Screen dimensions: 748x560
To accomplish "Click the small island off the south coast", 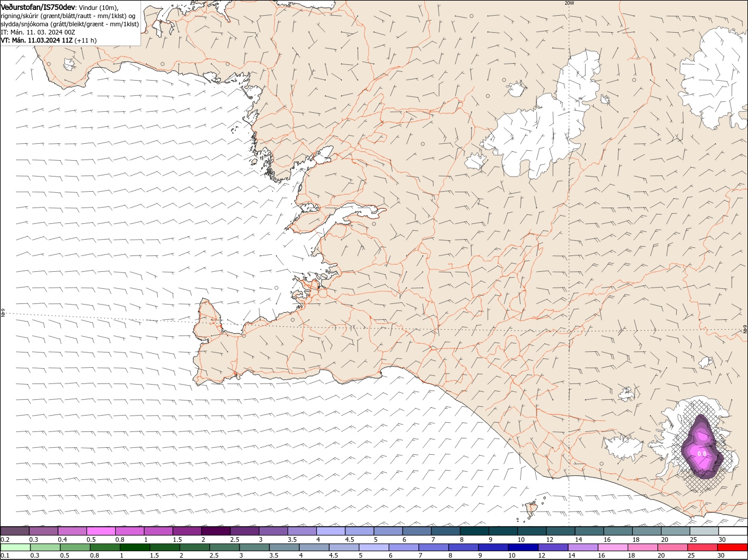I will (532, 509).
